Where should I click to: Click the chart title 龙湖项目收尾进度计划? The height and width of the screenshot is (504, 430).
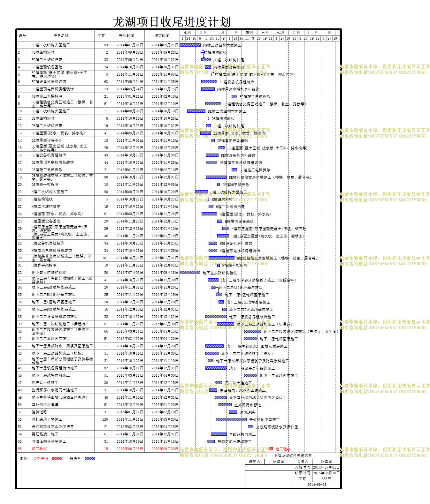(172, 22)
